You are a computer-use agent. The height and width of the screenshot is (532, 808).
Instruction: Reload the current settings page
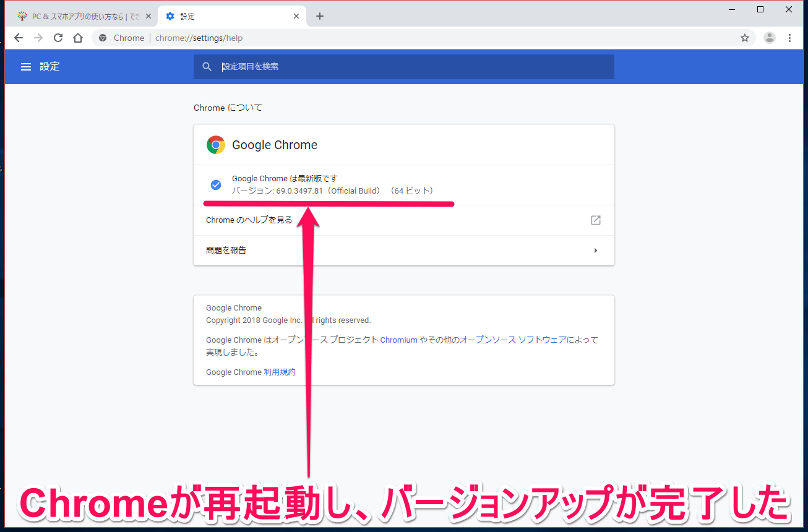click(x=58, y=38)
